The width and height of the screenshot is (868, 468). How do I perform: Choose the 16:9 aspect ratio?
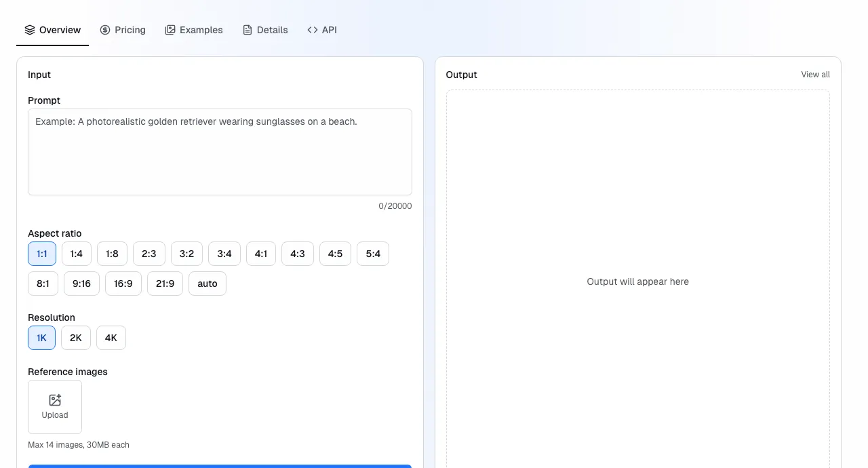pos(123,284)
